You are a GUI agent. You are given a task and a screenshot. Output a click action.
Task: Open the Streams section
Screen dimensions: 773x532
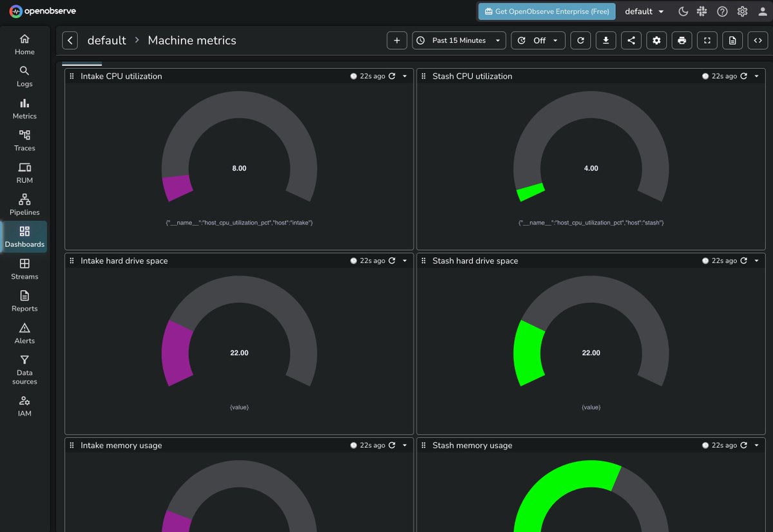[24, 269]
